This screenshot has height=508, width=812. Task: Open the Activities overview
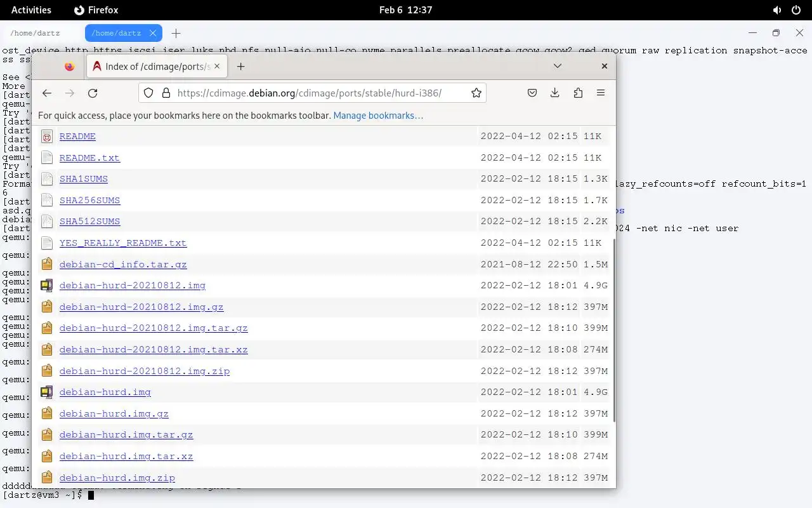pyautogui.click(x=31, y=10)
